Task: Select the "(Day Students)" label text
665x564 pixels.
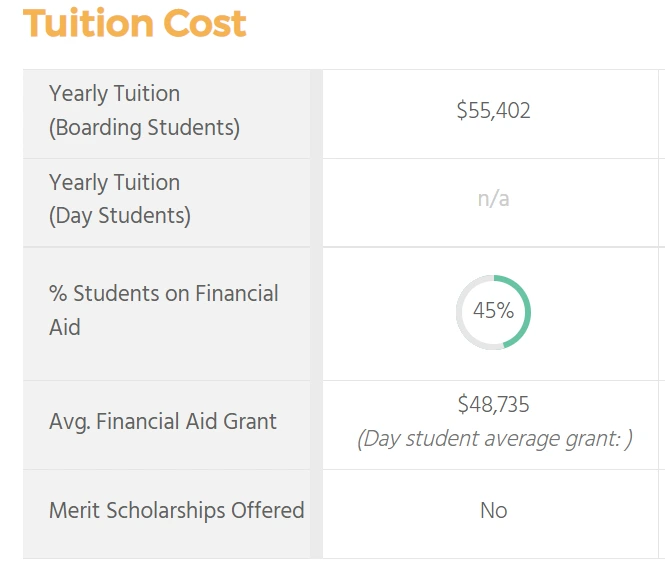Action: pos(119,216)
